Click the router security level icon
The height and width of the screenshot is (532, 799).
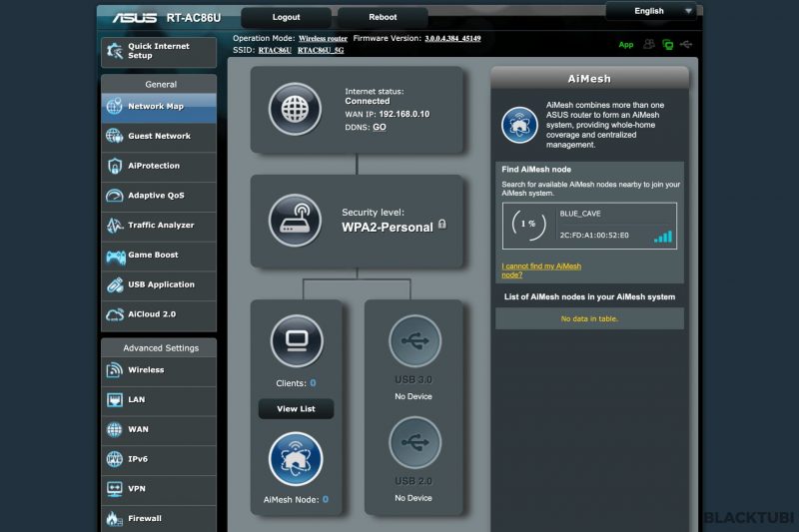coord(295,221)
